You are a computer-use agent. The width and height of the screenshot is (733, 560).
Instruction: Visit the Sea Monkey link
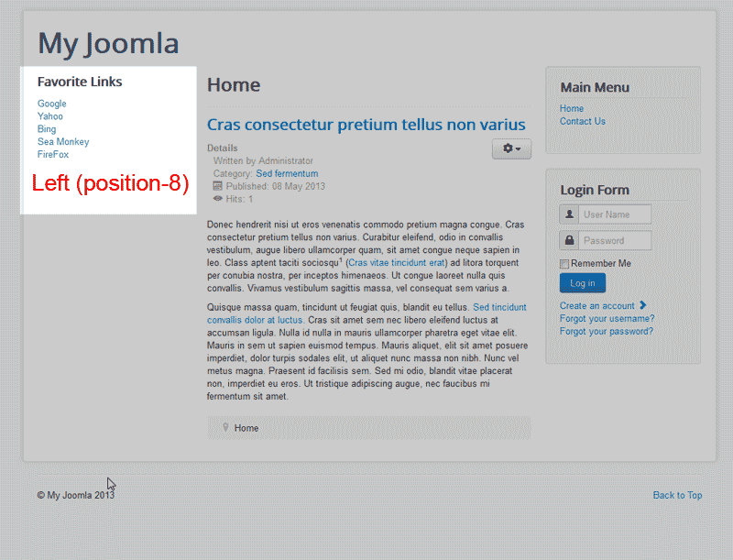pos(63,142)
